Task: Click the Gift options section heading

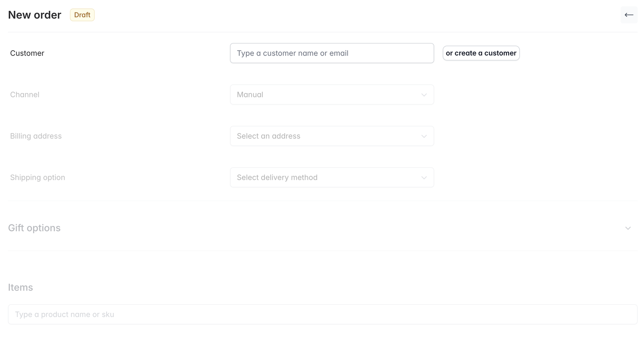Action: (34, 228)
